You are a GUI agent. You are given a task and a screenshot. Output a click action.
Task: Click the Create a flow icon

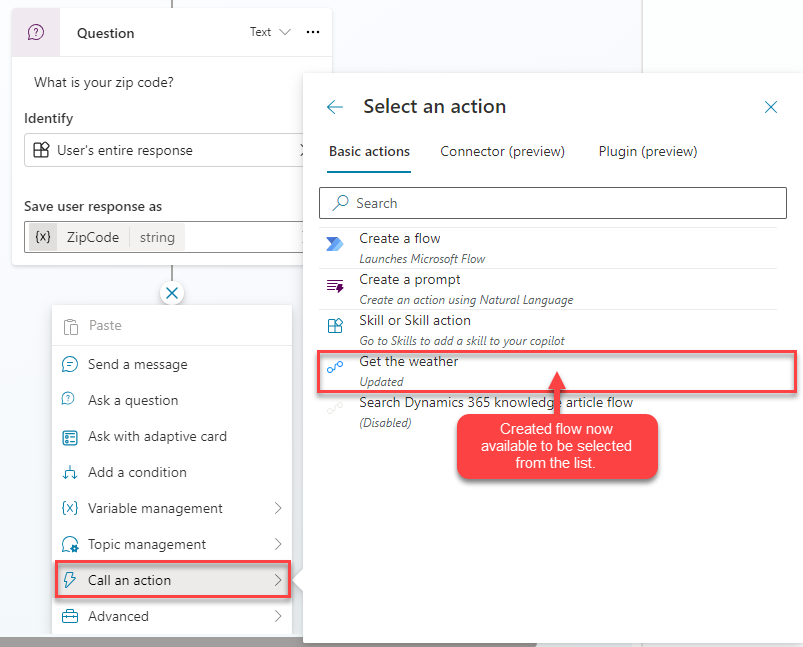[335, 244]
